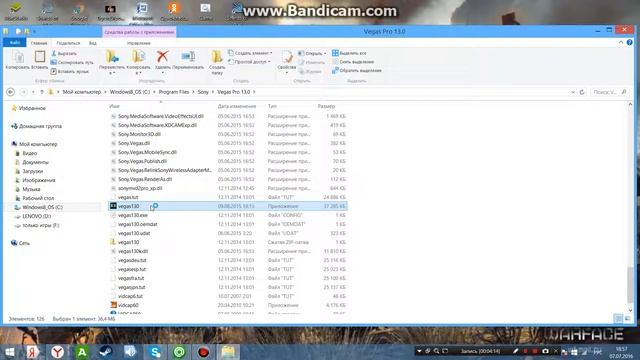Screen dimensions: 640x360
Task: Click the search field in Explorer
Action: pos(609,92)
